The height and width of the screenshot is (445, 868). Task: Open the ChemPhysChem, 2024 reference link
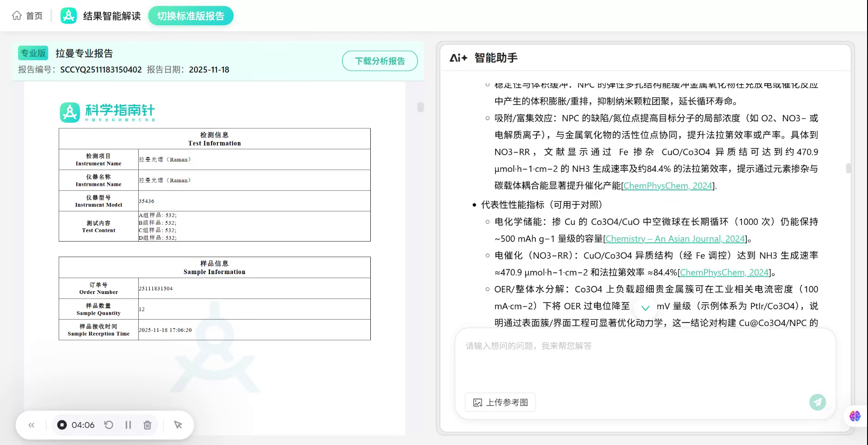[x=667, y=186]
